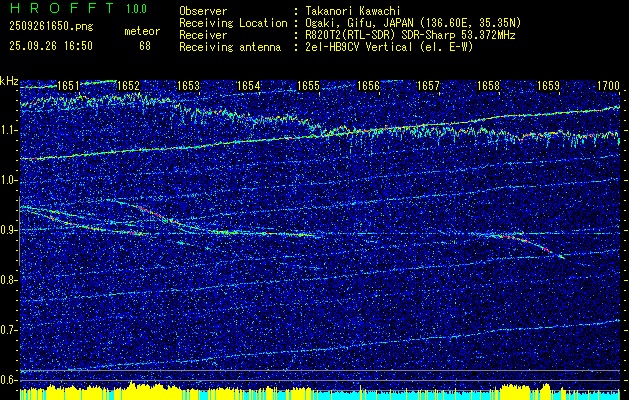Click the 1655 time marker
The image size is (629, 400).
point(308,87)
